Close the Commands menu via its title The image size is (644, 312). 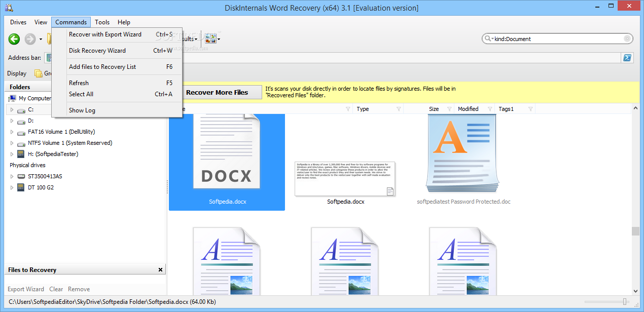(71, 22)
